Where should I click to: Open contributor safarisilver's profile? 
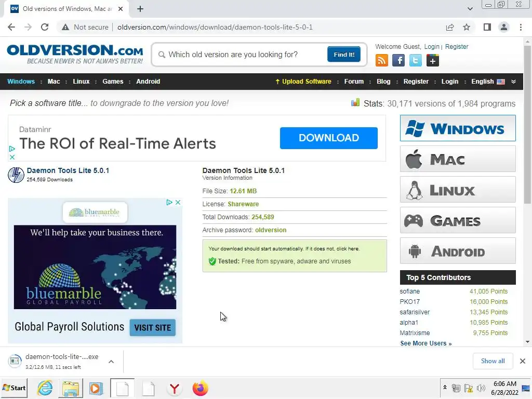click(x=415, y=312)
